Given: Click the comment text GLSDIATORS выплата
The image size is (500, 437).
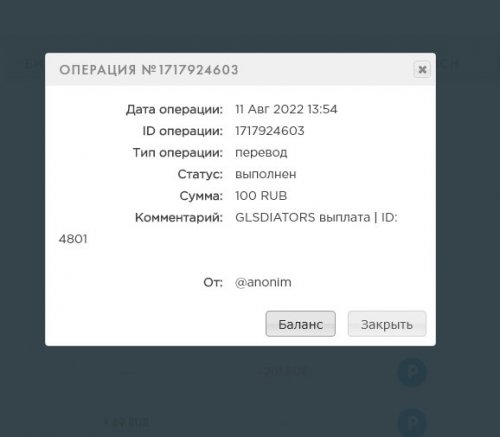Looking at the screenshot, I should (303, 217).
